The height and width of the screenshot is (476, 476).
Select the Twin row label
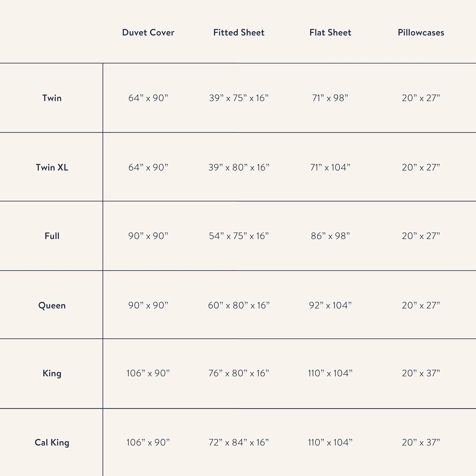(52, 98)
